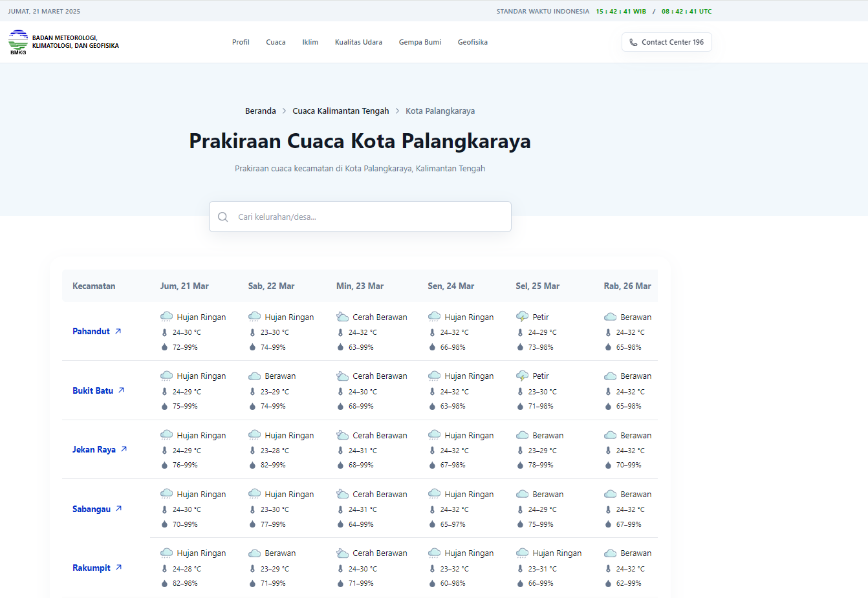Click the arrow icon beside Sabangau

(118, 509)
